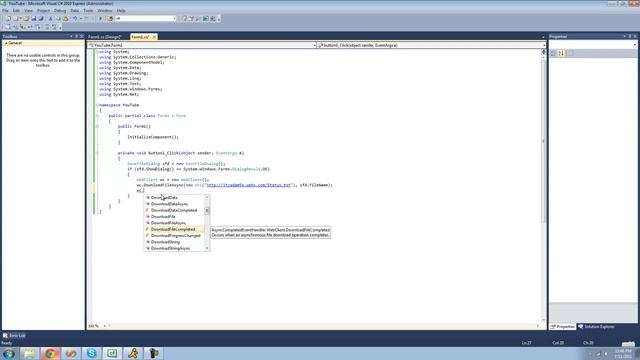The width and height of the screenshot is (640, 360).
Task: Click the Start Page toolbar icon
Action: (x=206, y=18)
